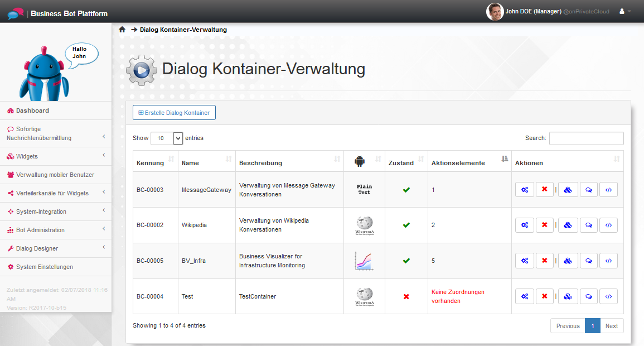Go to the Next page of entries

click(x=612, y=326)
